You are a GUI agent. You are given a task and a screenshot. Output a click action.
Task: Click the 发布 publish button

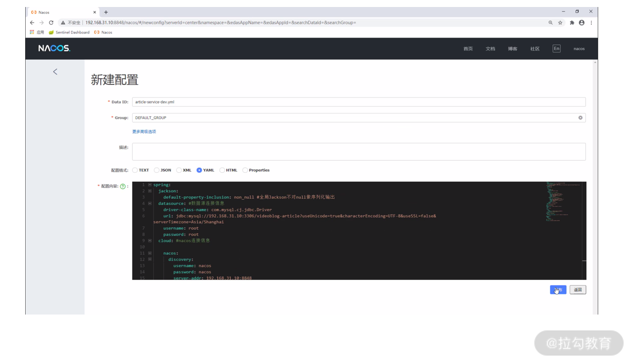click(x=558, y=290)
